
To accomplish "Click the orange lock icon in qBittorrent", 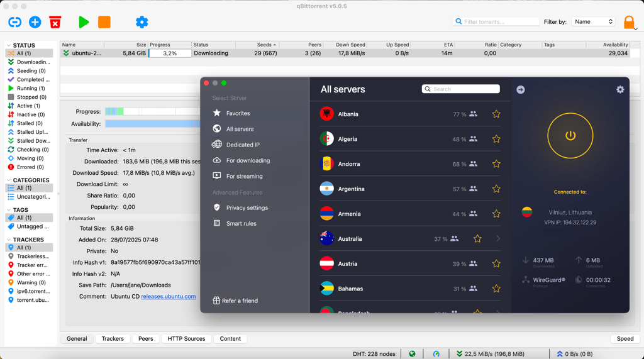I will click(x=629, y=22).
